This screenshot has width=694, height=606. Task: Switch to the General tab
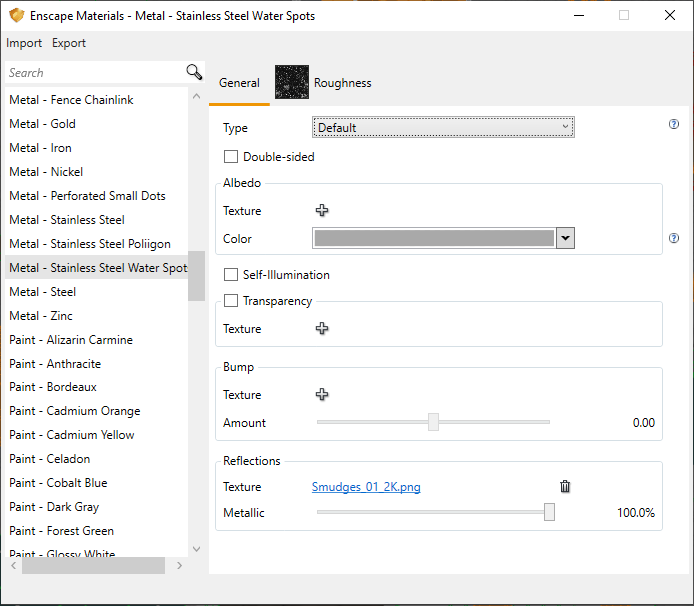[x=239, y=83]
